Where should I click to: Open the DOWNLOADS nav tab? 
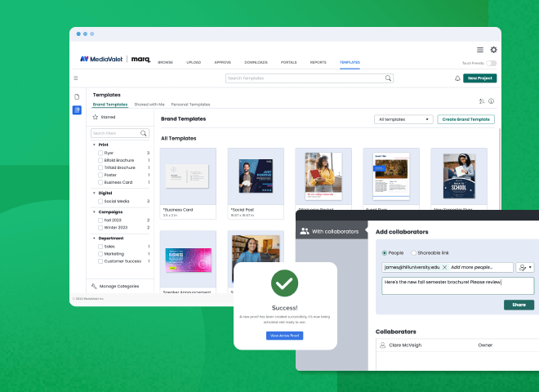[x=256, y=62]
